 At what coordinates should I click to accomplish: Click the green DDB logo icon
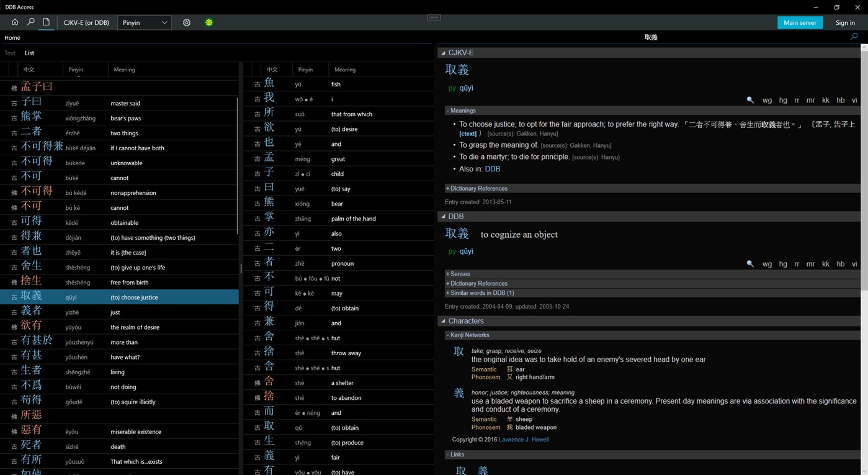pos(209,22)
